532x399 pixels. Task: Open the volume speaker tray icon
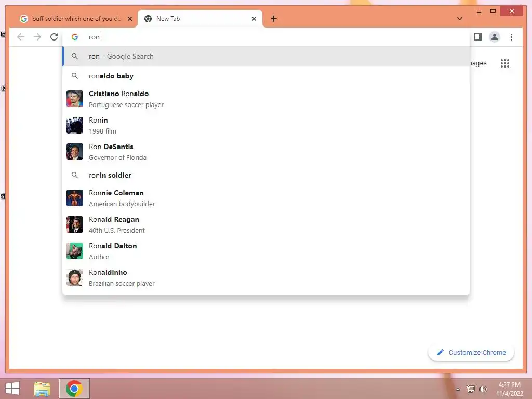(483, 389)
